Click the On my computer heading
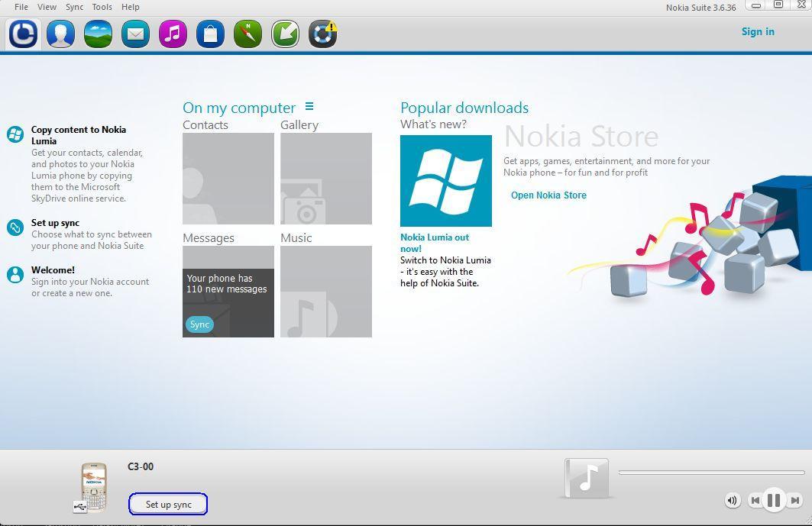Screen dimensions: 812x526 tap(239, 108)
